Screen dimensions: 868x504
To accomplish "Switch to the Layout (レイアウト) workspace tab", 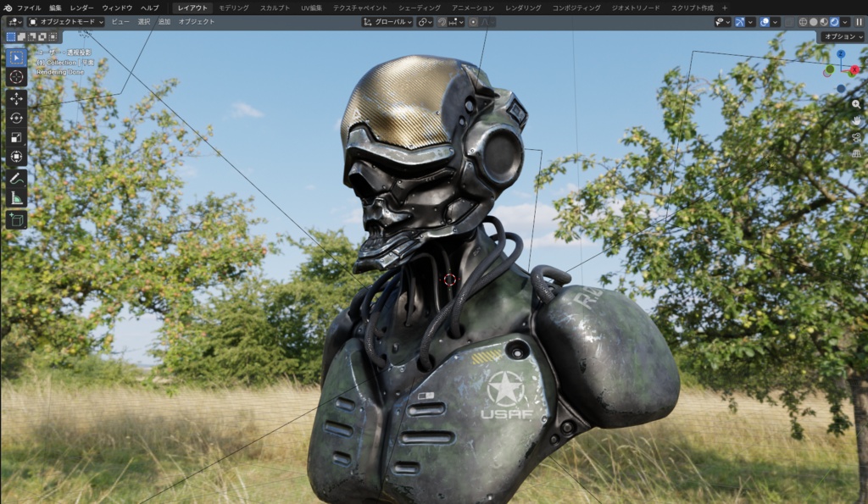I will click(192, 8).
